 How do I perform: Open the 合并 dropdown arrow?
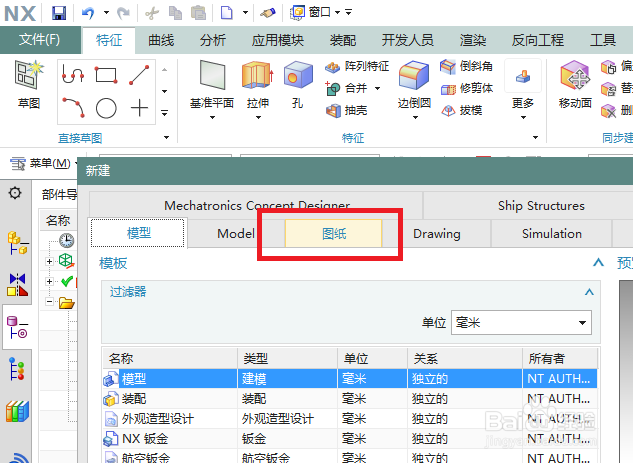[x=377, y=88]
